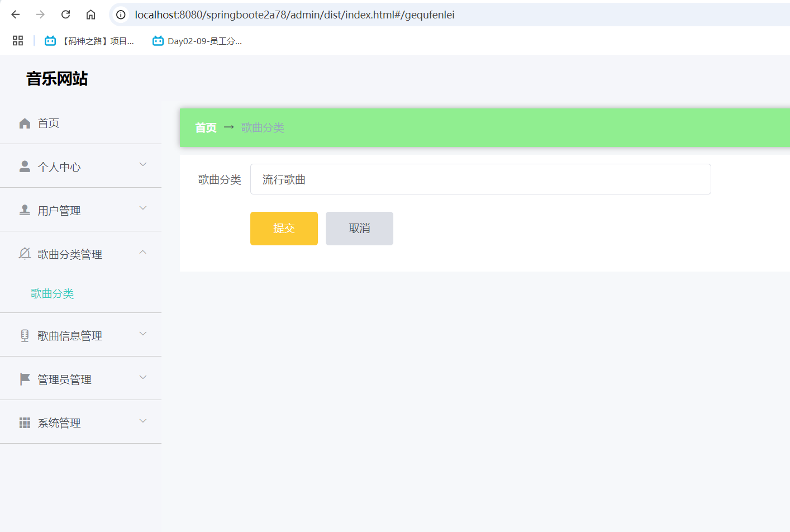Expand the 歌曲信息管理 chevron
The image size is (790, 532).
(x=143, y=334)
